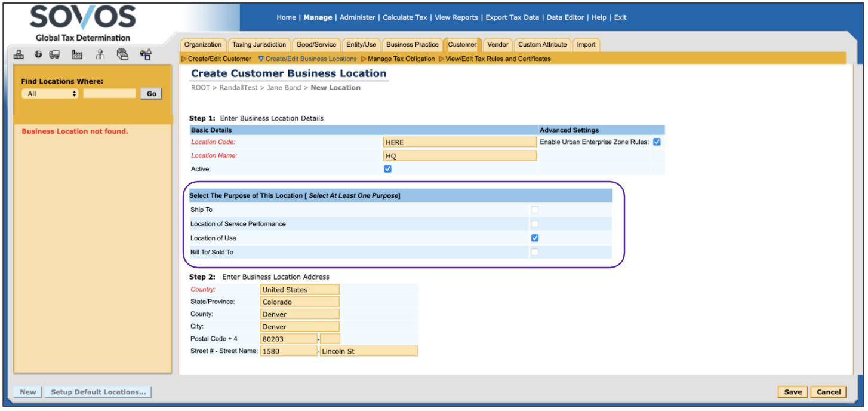Check the Bill To/ Sold To checkbox
868x411 pixels.
point(535,252)
